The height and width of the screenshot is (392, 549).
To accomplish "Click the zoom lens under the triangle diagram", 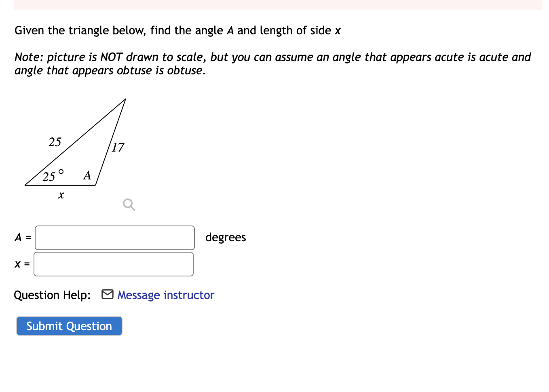I will [129, 205].
